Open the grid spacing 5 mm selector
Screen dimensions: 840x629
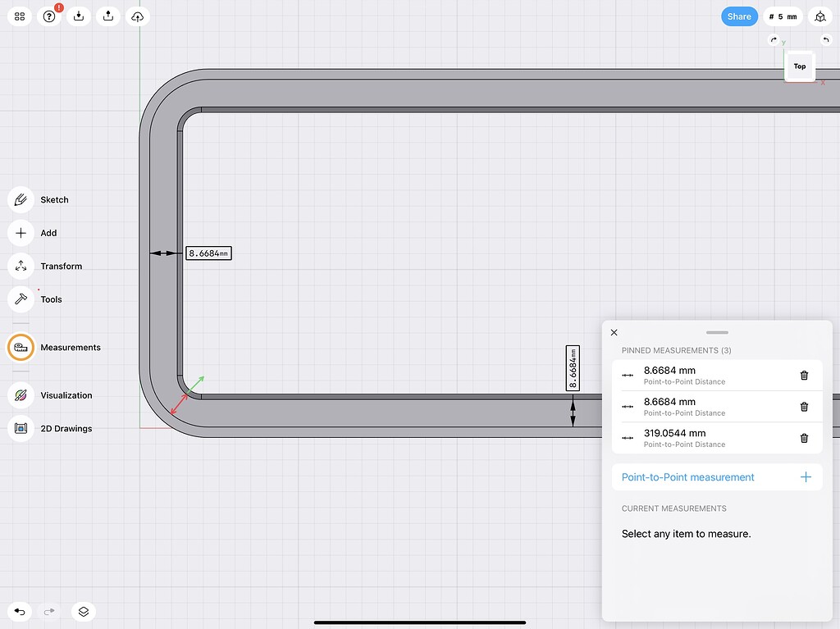click(783, 16)
